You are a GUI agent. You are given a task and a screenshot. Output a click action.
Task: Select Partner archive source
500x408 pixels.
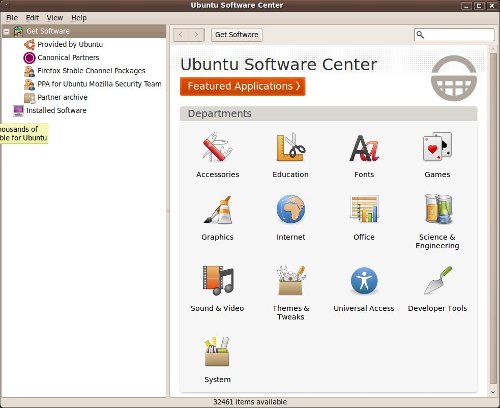(x=62, y=97)
